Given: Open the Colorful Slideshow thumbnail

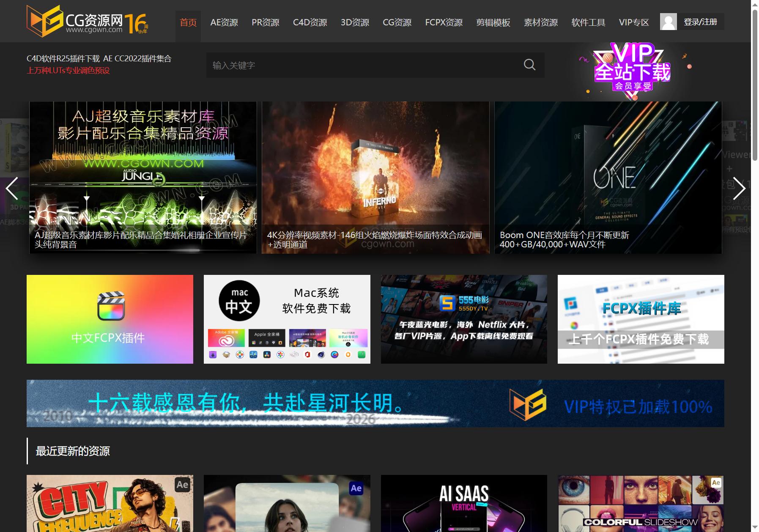Looking at the screenshot, I should coord(641,503).
